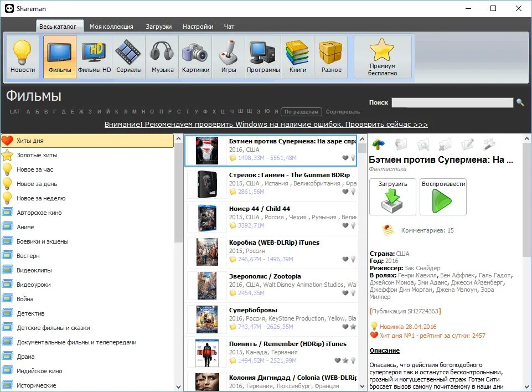Open the Описание link
Viewport: 532px width, 392px height.
tap(384, 350)
